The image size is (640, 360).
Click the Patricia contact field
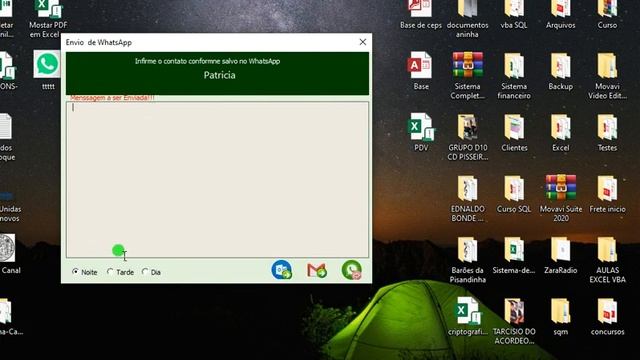[x=219, y=75]
